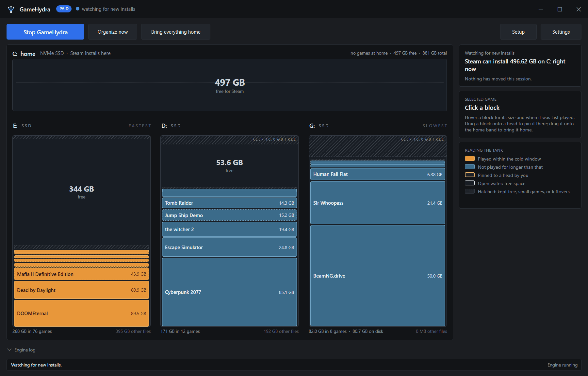The height and width of the screenshot is (376, 588).
Task: Click 'KEEP 10.0 GB FREE' on drive D:
Action: (274, 139)
